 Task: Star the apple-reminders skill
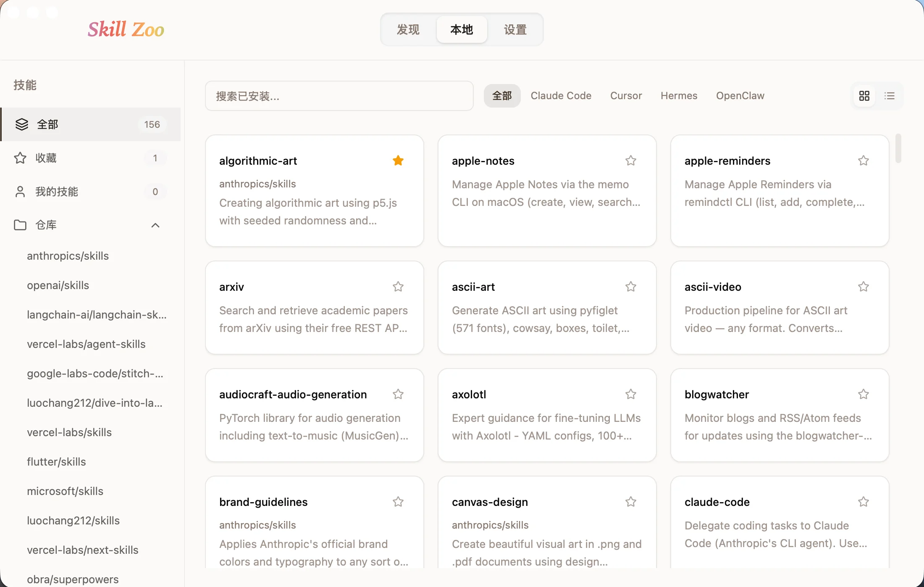864,161
